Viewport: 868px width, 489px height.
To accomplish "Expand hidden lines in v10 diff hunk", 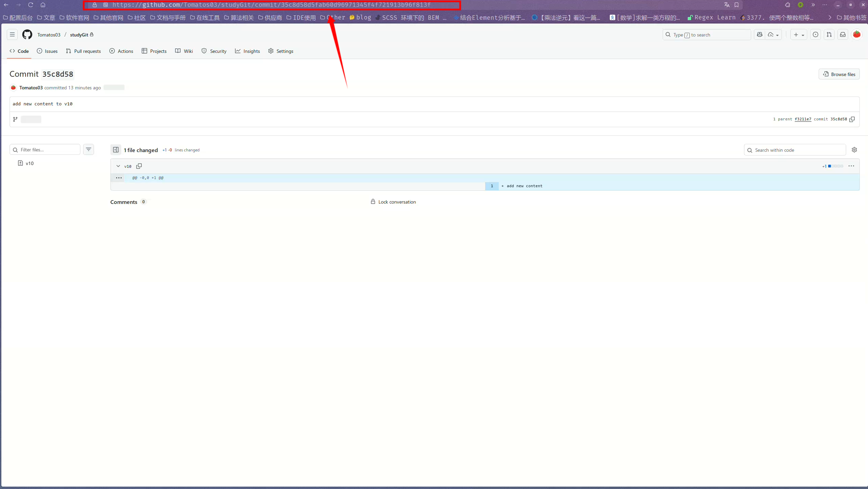I will pos(119,178).
